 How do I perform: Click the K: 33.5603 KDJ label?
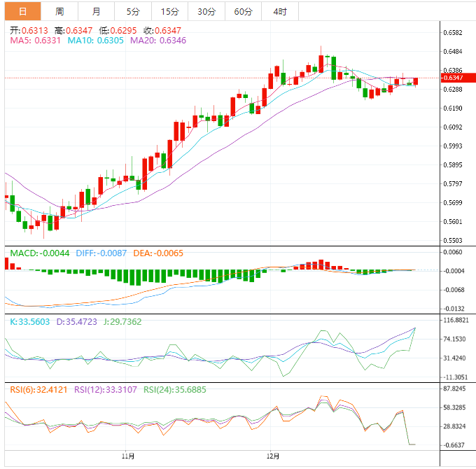pyautogui.click(x=30, y=321)
